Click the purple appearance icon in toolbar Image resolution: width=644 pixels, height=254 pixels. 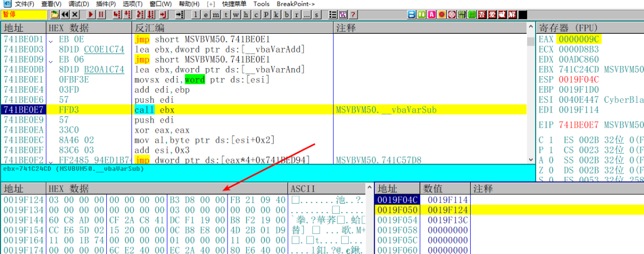[343, 14]
